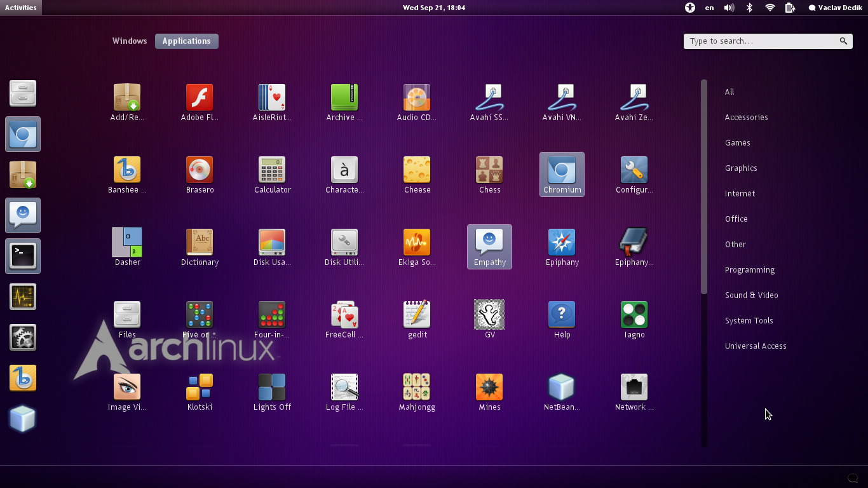The image size is (868, 488).
Task: Open Add/Remove Software app
Action: 127,102
